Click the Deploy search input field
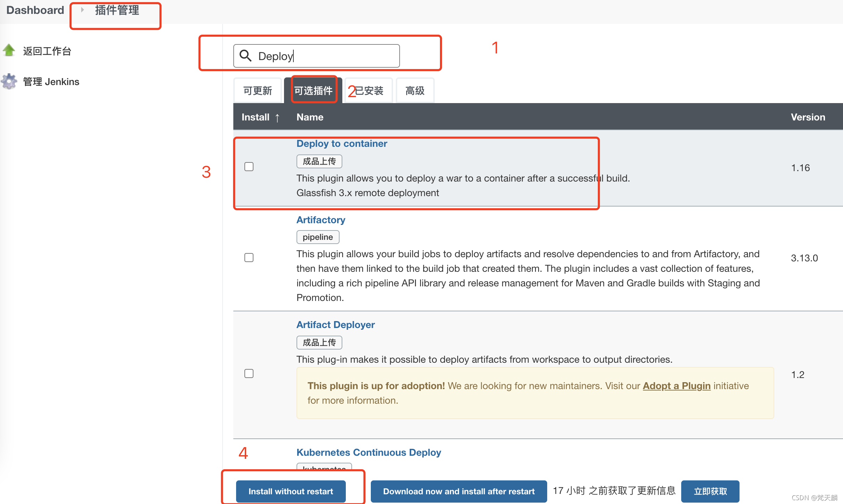 coord(317,56)
